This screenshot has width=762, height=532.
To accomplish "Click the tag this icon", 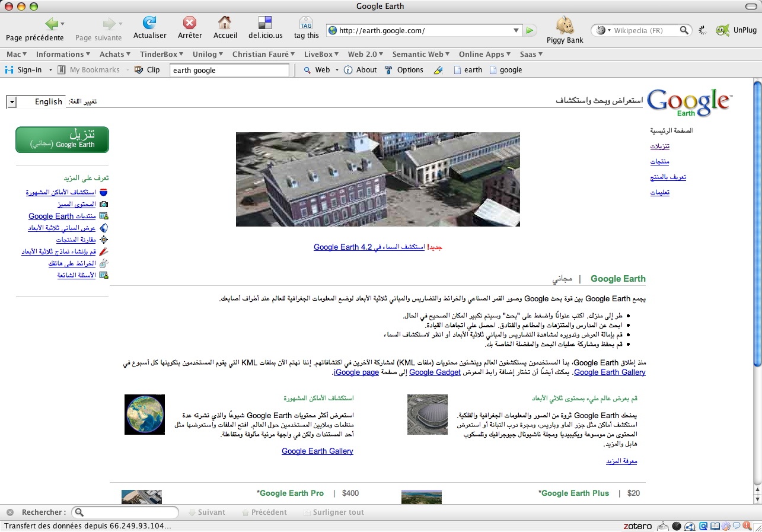I will click(x=306, y=23).
